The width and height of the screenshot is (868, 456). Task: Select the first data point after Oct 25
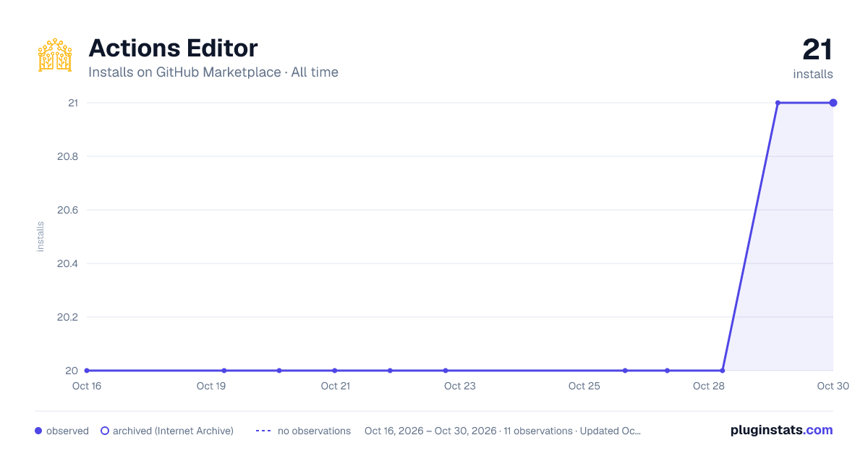625,371
